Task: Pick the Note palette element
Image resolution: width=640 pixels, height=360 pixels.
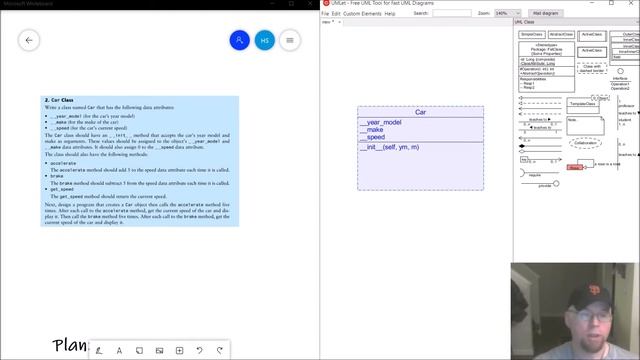Action: (585, 126)
